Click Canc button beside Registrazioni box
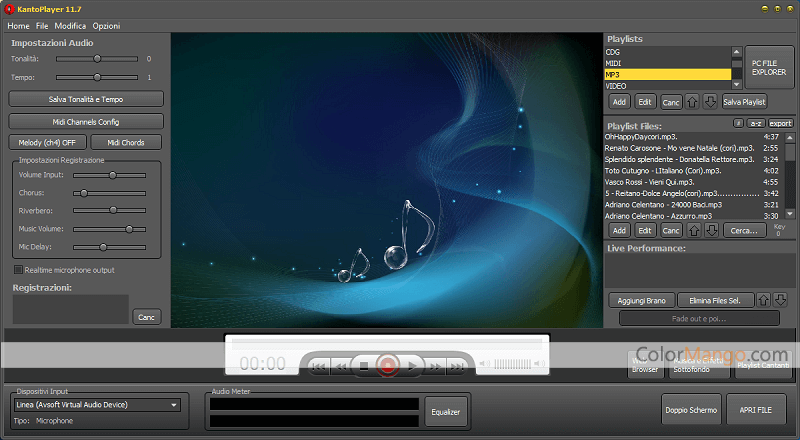Image resolution: width=800 pixels, height=440 pixels. (x=146, y=317)
